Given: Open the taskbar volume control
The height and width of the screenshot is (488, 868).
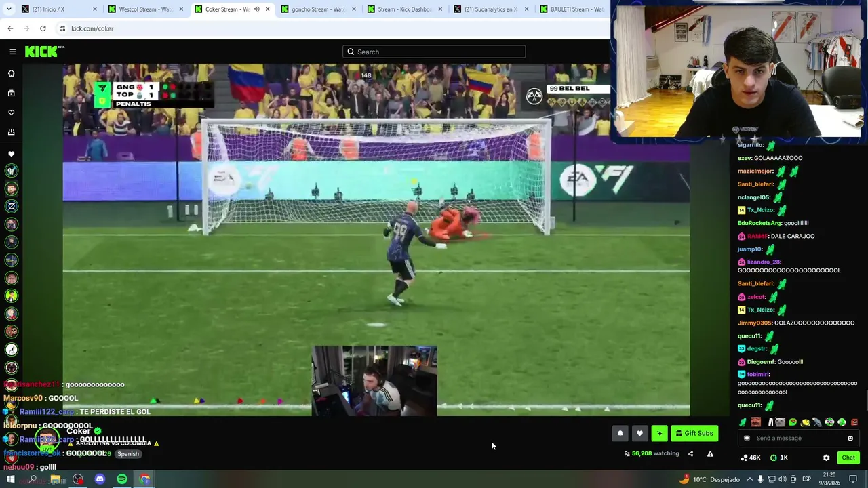Looking at the screenshot, I should coord(783,480).
